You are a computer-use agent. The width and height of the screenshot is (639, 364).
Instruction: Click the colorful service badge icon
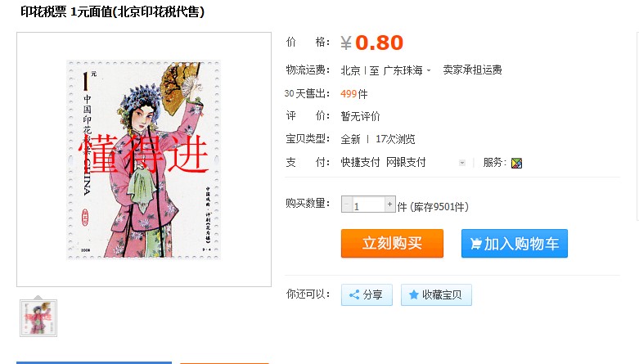[516, 163]
